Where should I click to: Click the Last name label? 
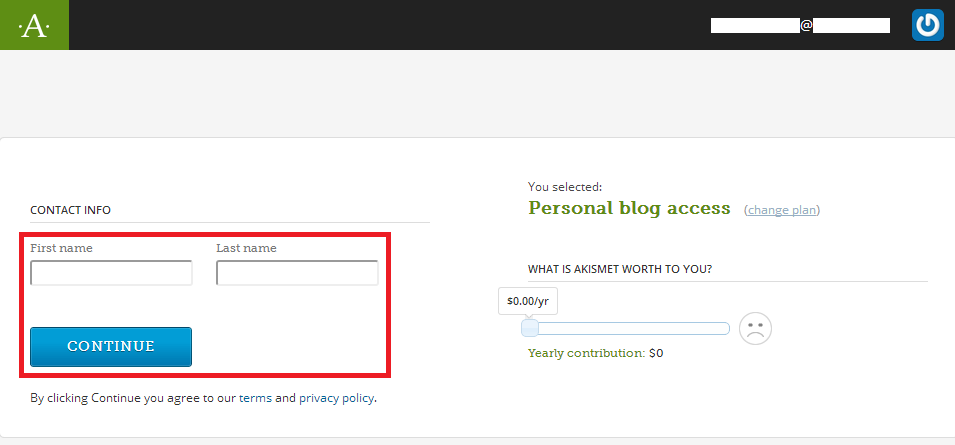246,248
